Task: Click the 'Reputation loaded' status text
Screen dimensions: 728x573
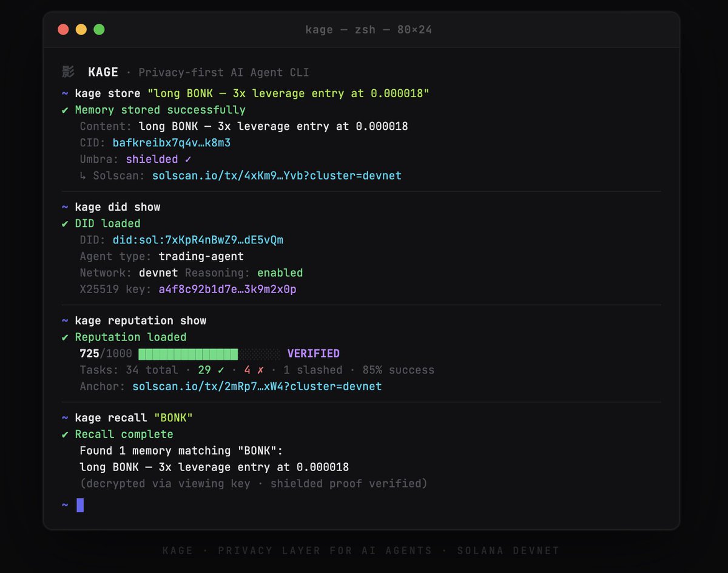Action: (x=130, y=337)
